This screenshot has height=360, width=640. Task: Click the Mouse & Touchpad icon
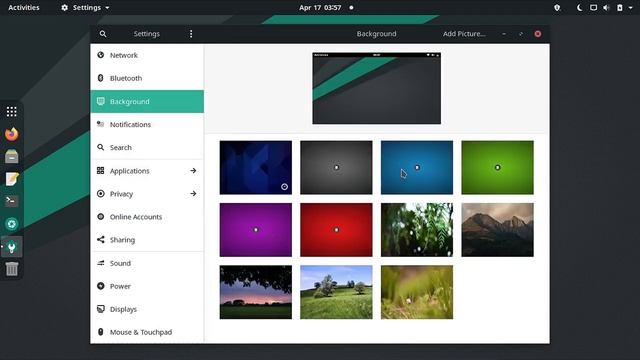pyautogui.click(x=100, y=332)
